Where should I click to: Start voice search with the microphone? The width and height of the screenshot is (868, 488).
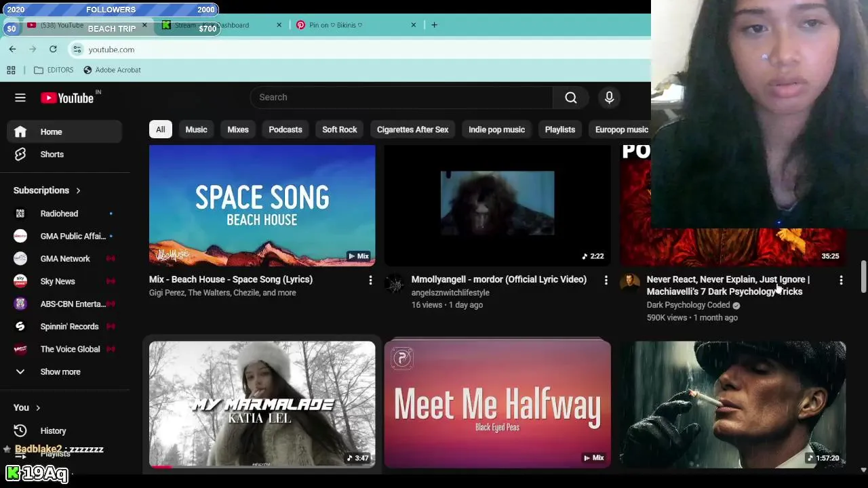pyautogui.click(x=609, y=98)
